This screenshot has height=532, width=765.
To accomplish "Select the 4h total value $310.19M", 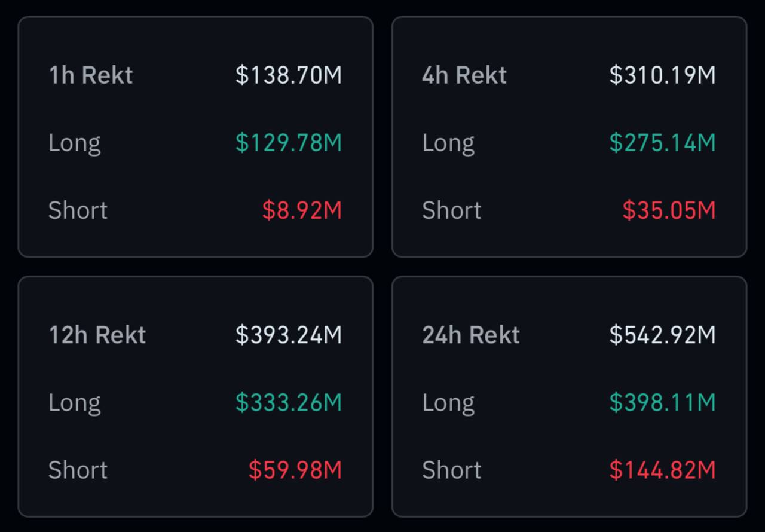I will [662, 75].
